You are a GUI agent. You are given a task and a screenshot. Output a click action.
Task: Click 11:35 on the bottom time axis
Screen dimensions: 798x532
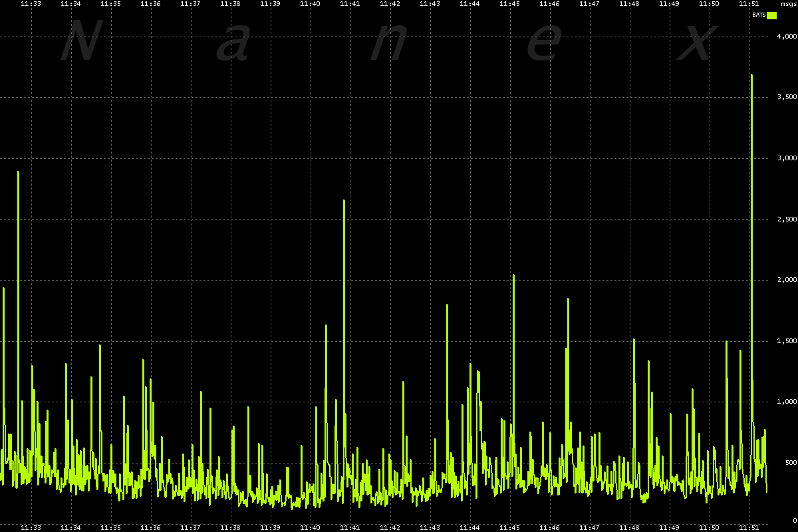pos(110,527)
